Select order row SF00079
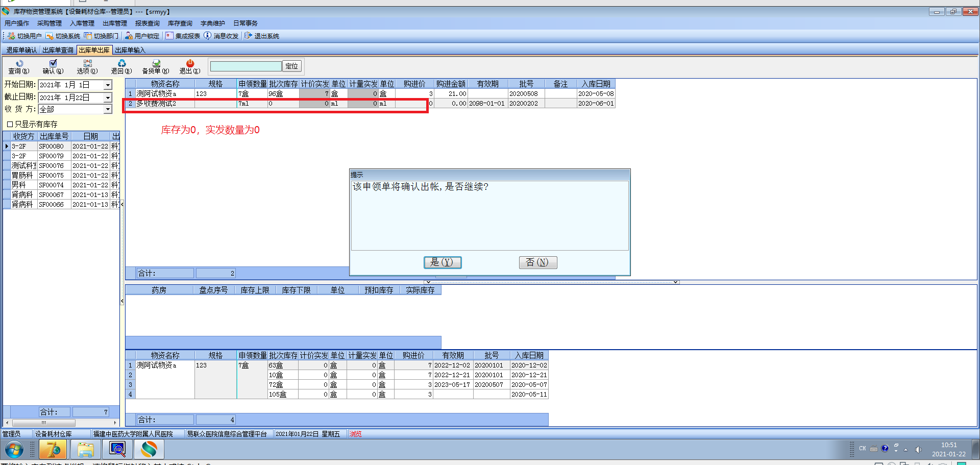This screenshot has width=980, height=465. pos(61,156)
